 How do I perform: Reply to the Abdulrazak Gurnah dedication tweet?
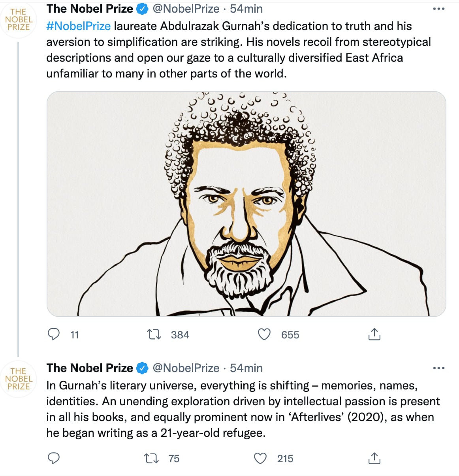(54, 334)
